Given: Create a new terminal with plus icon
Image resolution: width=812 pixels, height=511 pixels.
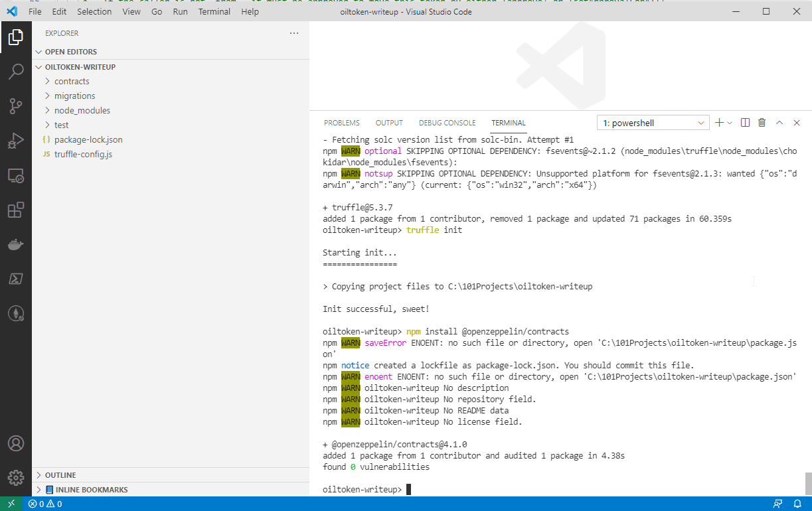Looking at the screenshot, I should pyautogui.click(x=719, y=123).
